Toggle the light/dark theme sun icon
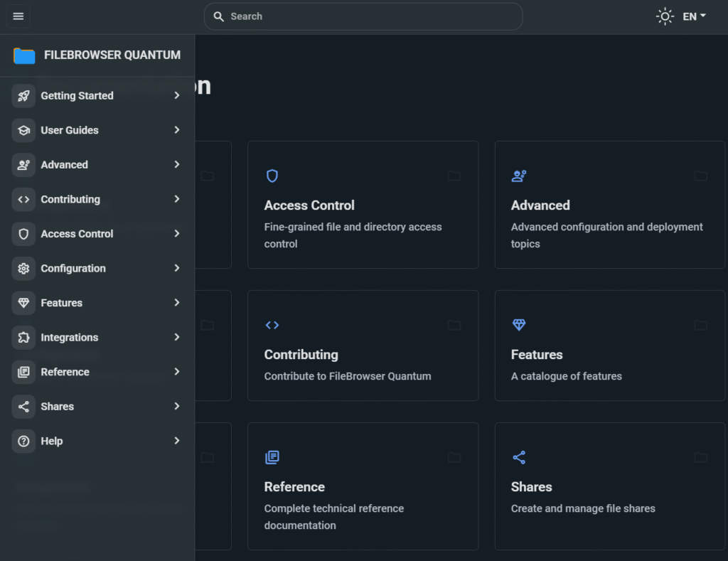Screen dimensions: 728x561 [664, 16]
